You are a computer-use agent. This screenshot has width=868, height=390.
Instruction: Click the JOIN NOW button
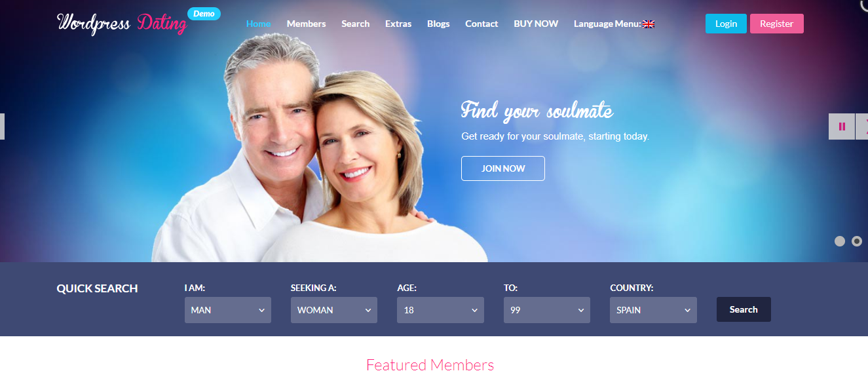click(x=503, y=168)
